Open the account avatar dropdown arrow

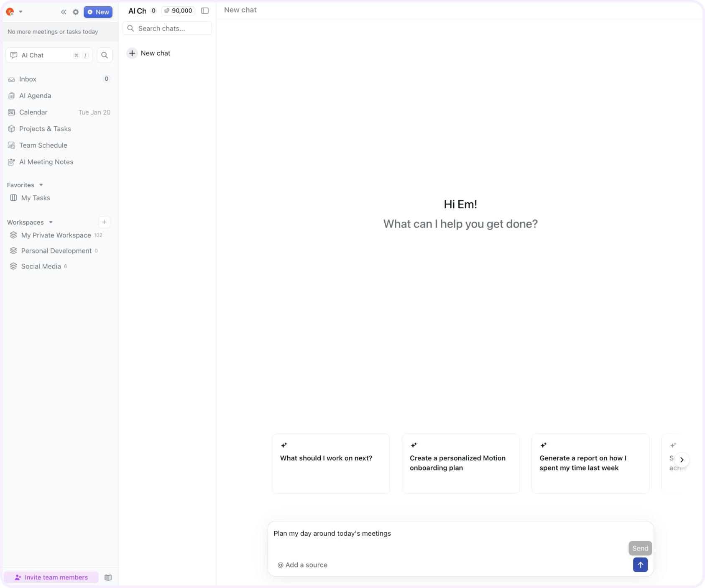coord(20,12)
